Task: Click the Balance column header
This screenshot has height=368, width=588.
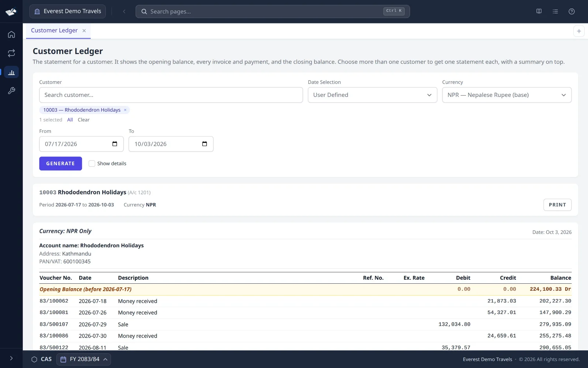Action: click(561, 278)
